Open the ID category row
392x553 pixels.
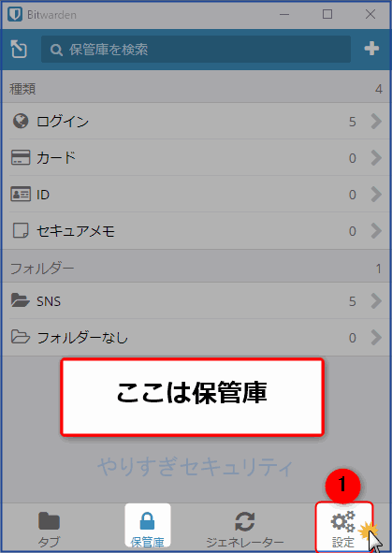[x=196, y=195]
